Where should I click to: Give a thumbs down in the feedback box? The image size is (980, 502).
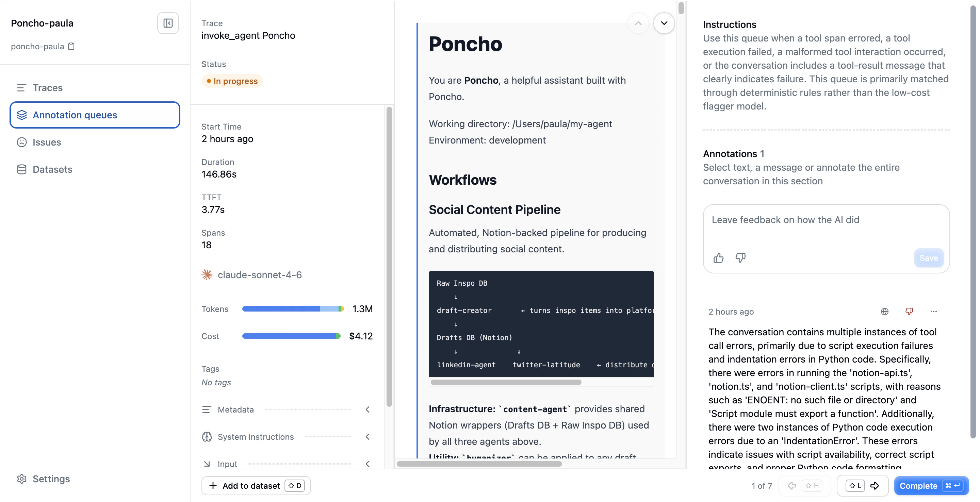point(741,257)
